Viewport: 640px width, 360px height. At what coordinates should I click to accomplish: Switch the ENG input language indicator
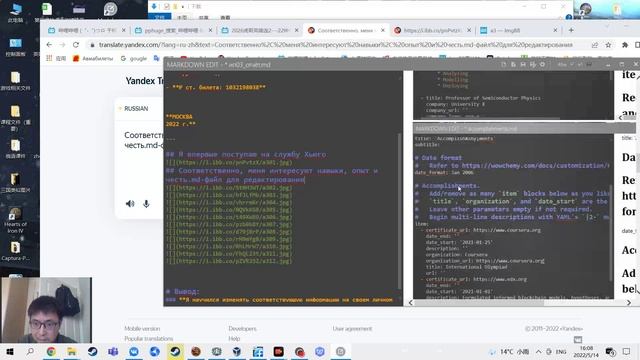point(561,351)
